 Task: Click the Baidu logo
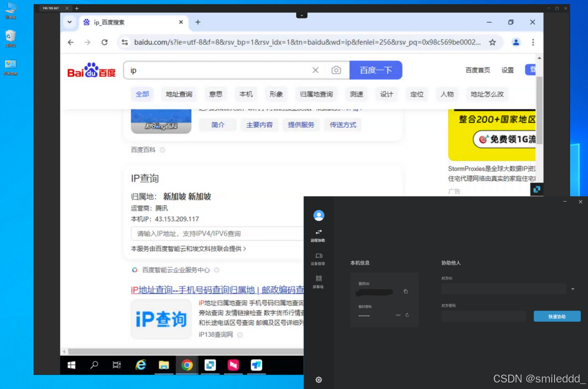click(91, 70)
